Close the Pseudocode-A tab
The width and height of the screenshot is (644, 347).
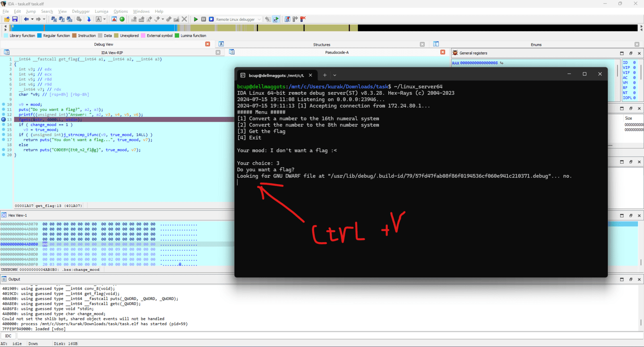click(x=443, y=52)
